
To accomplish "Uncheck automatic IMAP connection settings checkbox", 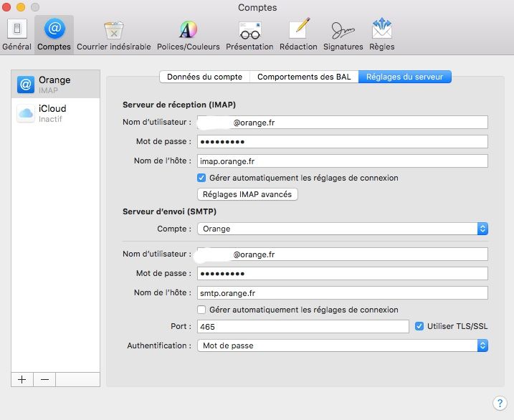I will tap(201, 178).
